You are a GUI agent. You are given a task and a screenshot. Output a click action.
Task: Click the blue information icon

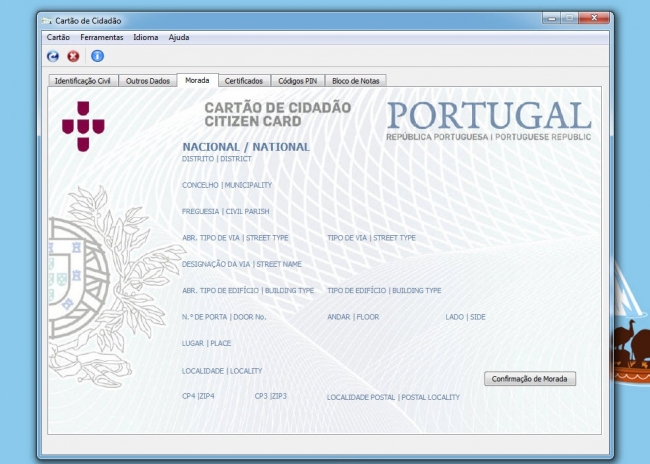(97, 56)
